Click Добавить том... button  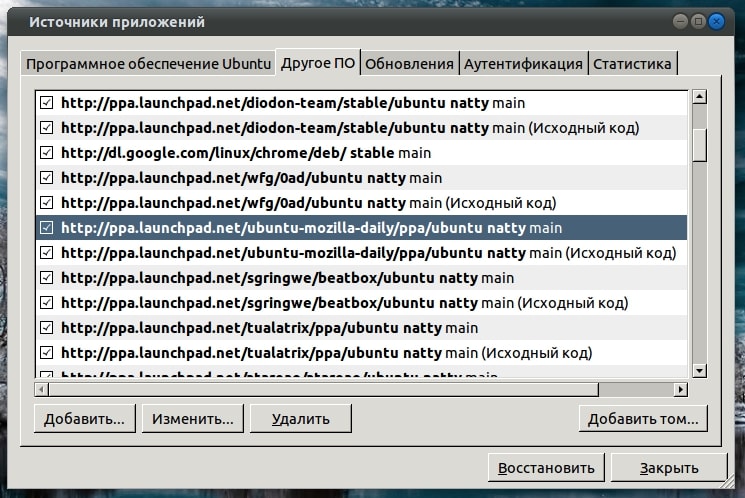[x=643, y=419]
